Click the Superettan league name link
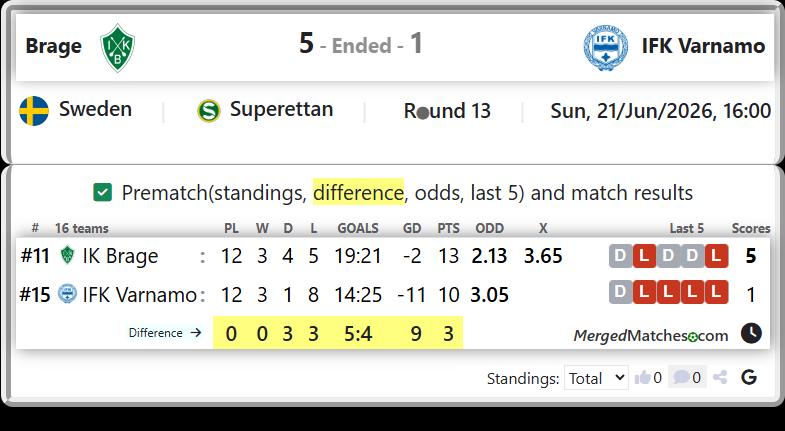This screenshot has width=785, height=431. click(x=281, y=109)
